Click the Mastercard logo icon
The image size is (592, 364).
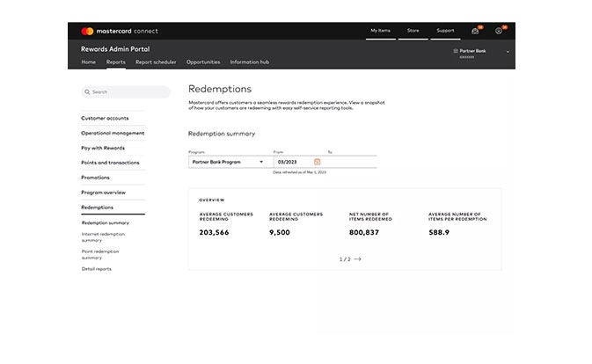point(87,31)
